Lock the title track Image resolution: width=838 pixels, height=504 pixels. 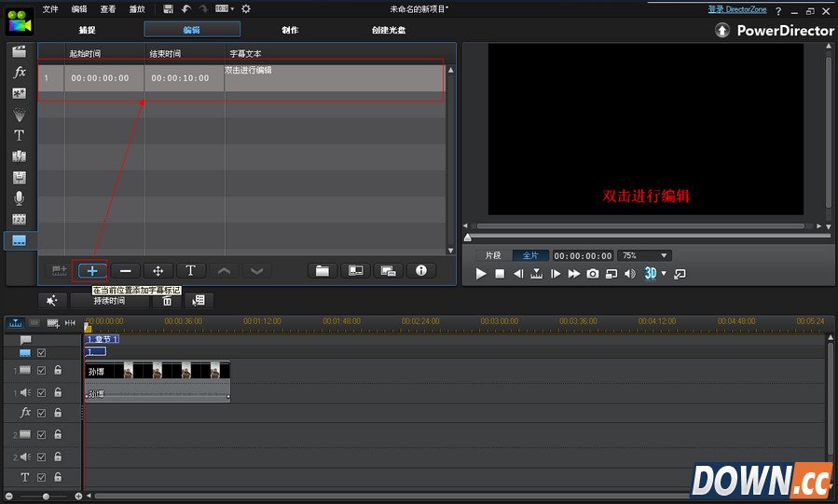click(58, 477)
